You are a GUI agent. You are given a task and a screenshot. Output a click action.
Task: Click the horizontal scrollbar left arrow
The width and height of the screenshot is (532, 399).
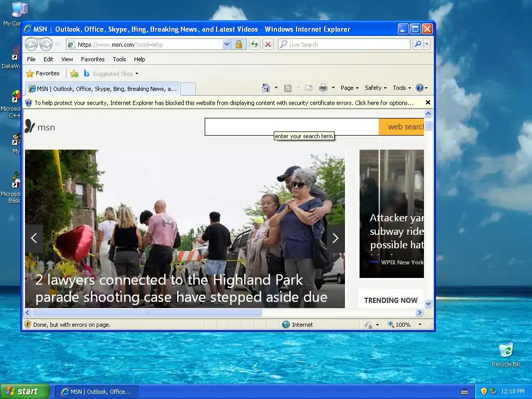click(28, 312)
